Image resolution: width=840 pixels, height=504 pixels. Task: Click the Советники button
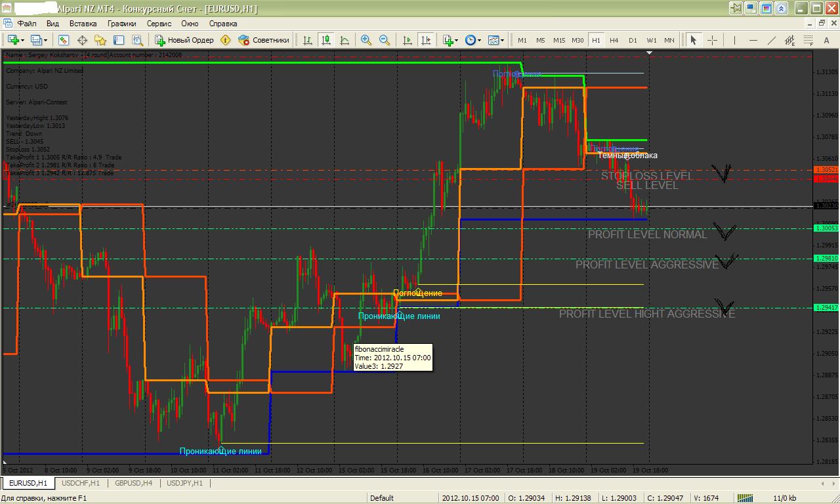(x=264, y=40)
